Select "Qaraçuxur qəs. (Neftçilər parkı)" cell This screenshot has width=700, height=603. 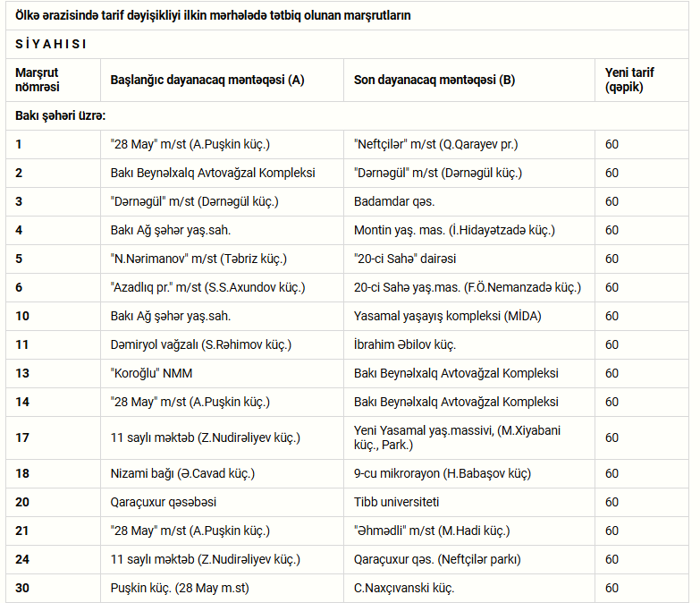(469, 559)
